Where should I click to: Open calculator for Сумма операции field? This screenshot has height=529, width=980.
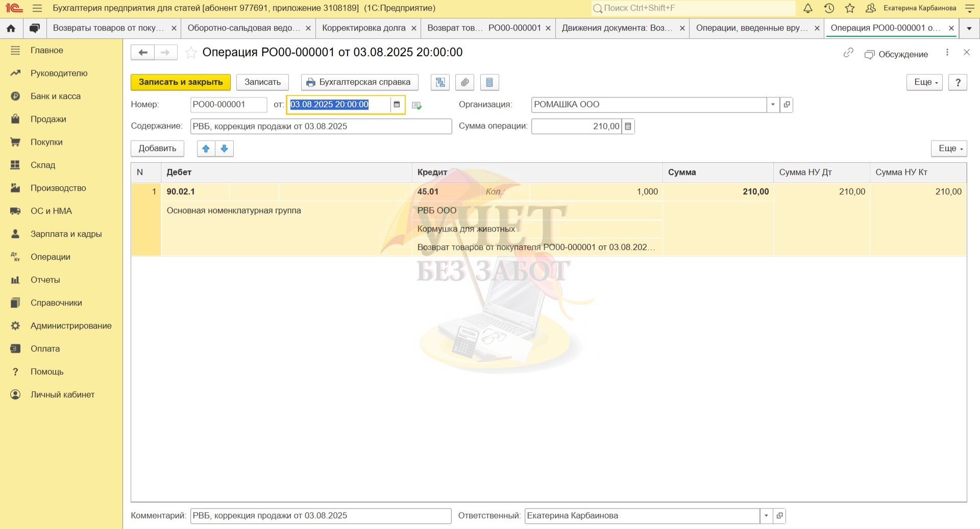point(628,127)
